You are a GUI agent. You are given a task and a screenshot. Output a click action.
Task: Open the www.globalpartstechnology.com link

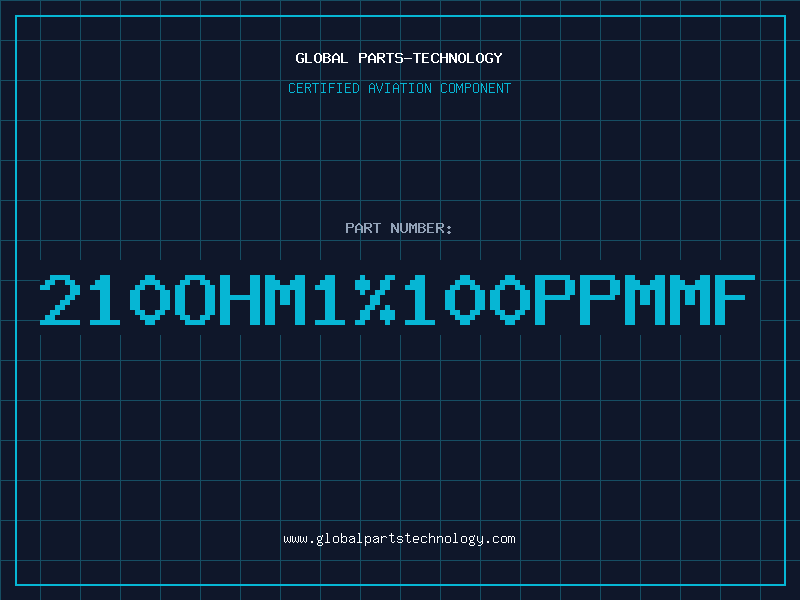[399, 539]
